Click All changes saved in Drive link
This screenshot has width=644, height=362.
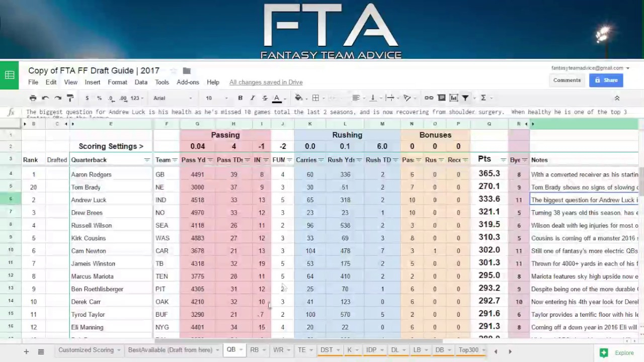pos(266,82)
